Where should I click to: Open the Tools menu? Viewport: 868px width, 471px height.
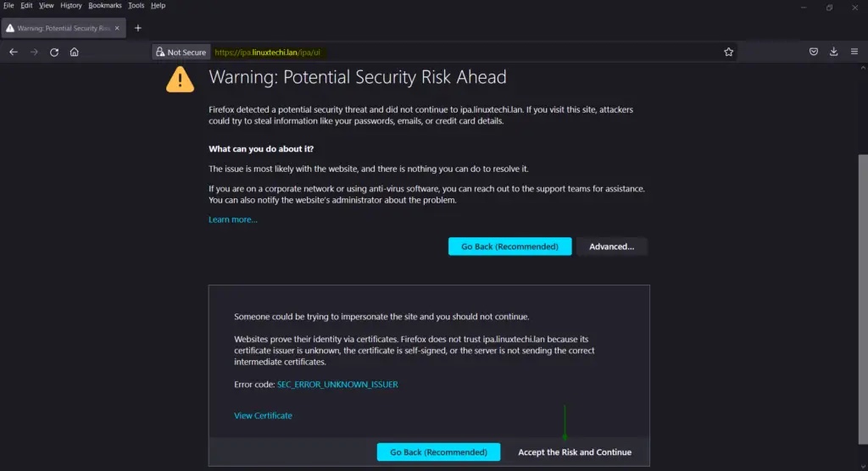click(x=136, y=5)
